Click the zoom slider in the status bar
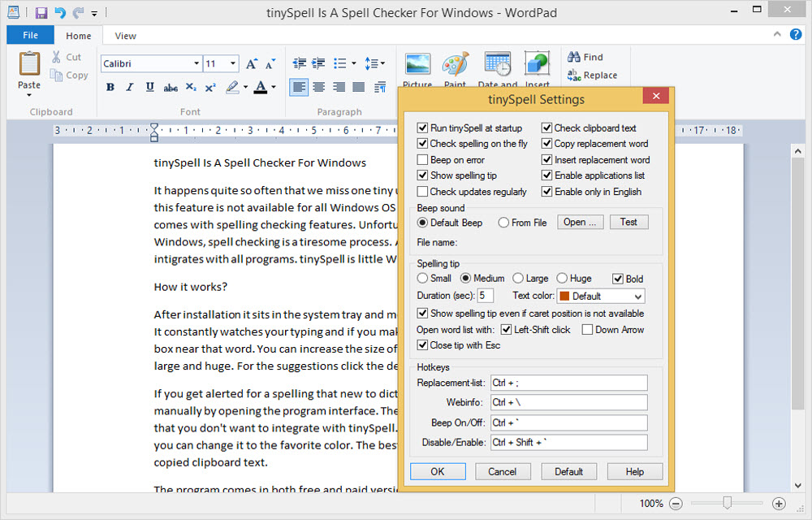The width and height of the screenshot is (812, 520). click(x=727, y=503)
